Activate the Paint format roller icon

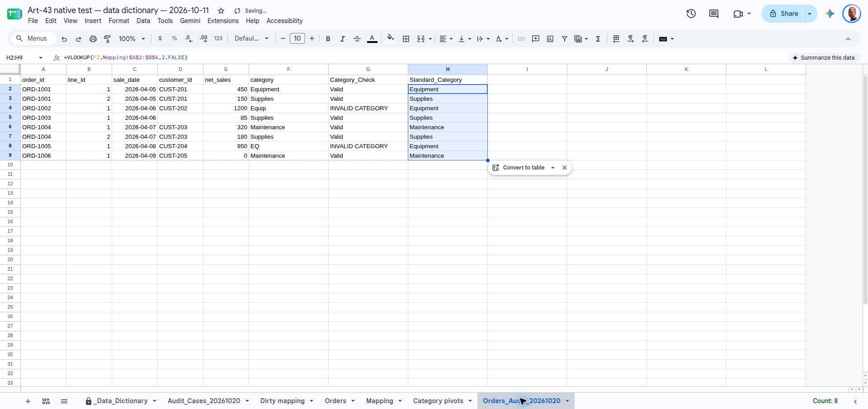108,39
